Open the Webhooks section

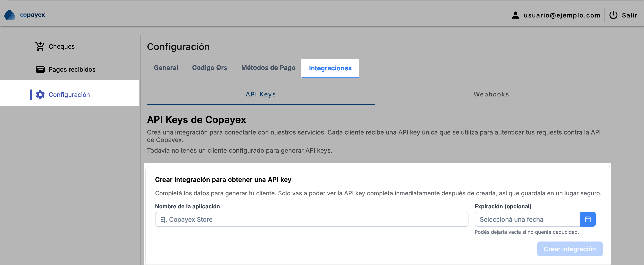pyautogui.click(x=491, y=94)
